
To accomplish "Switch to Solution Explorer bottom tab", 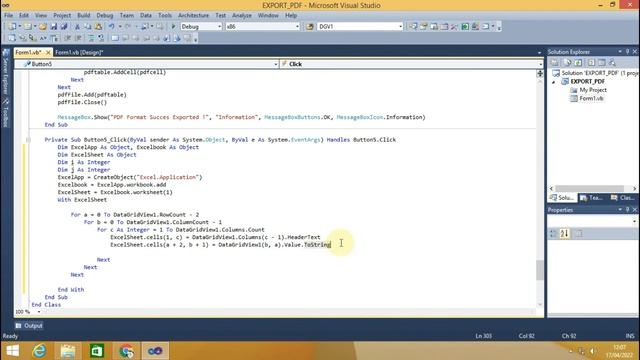I will 562,198.
